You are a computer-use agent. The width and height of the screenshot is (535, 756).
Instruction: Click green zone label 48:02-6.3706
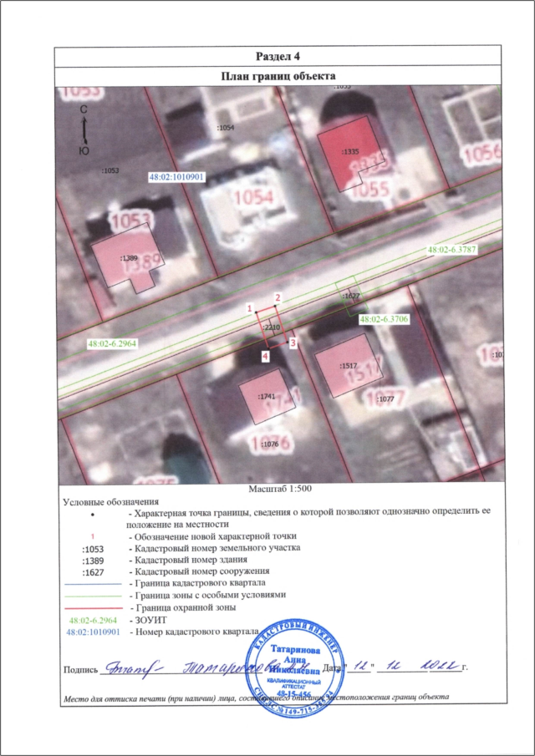click(384, 319)
